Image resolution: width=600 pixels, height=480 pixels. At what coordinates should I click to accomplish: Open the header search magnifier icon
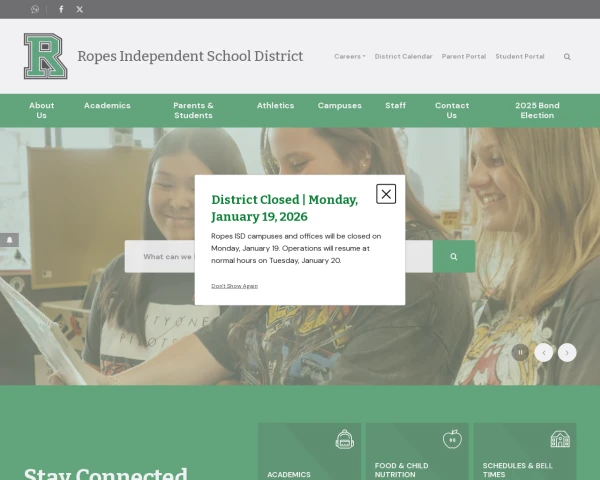[567, 57]
